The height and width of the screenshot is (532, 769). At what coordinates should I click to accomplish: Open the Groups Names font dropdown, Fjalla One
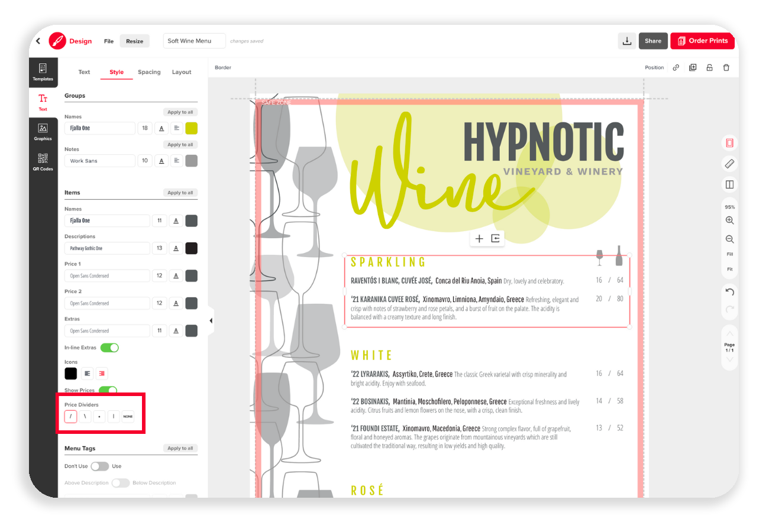pos(100,128)
